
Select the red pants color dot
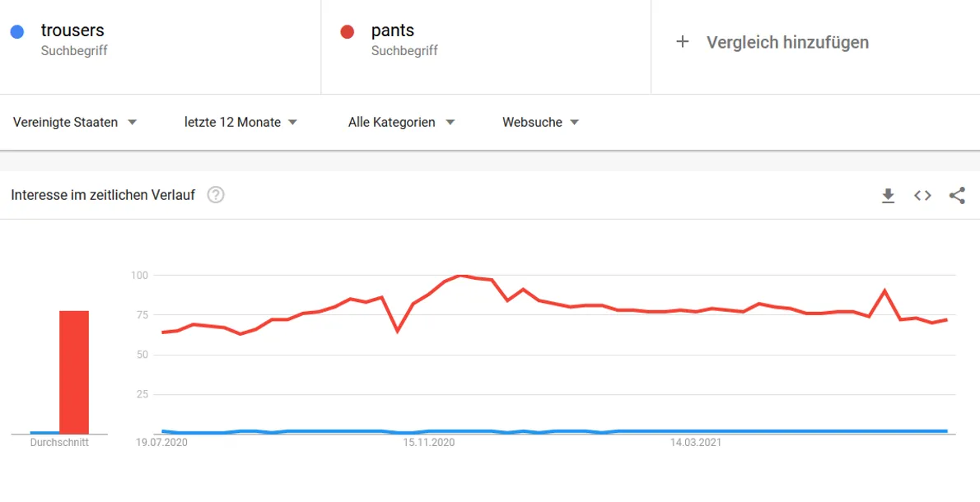(348, 32)
